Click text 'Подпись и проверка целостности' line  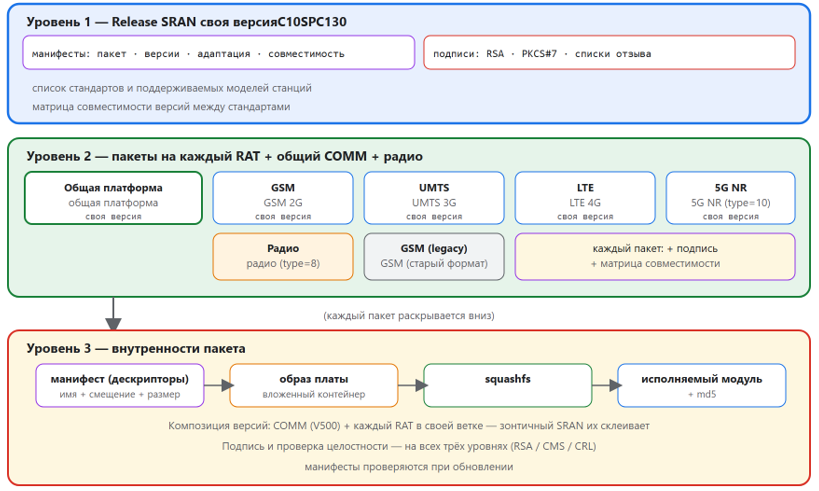point(409,446)
